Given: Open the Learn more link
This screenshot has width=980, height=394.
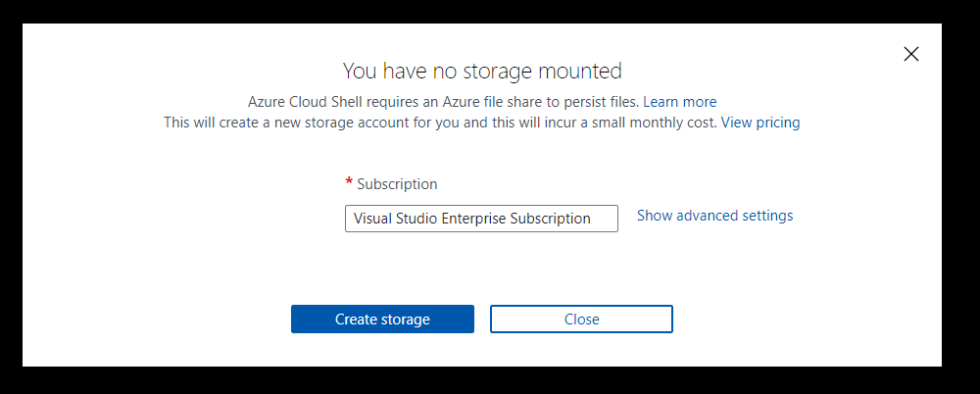Looking at the screenshot, I should click(679, 102).
